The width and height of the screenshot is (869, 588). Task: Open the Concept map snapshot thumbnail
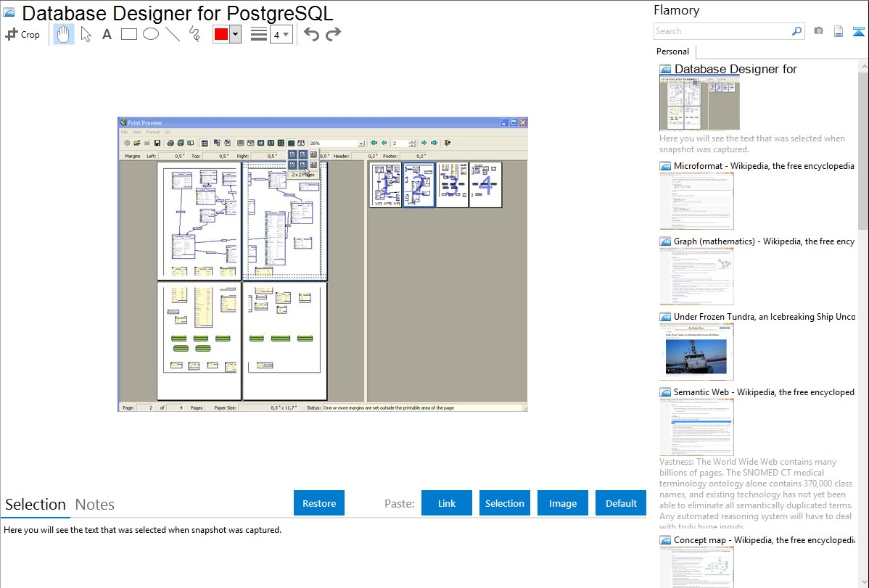click(696, 567)
